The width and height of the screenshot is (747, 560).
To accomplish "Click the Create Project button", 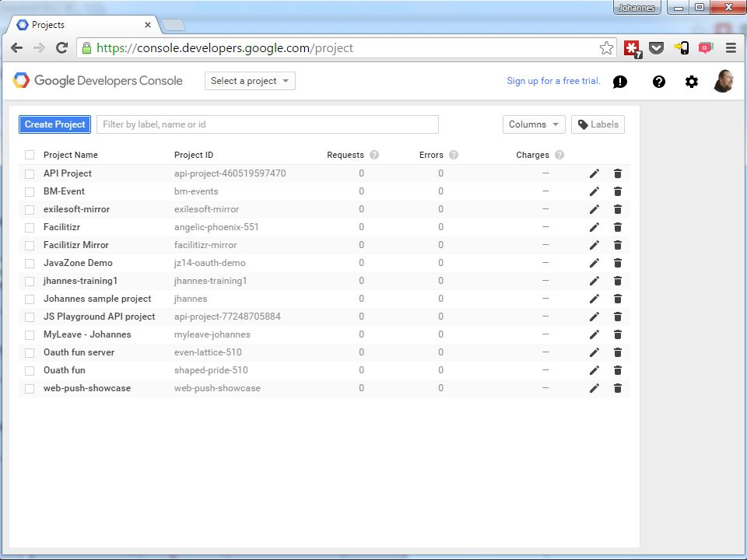I will pyautogui.click(x=54, y=124).
